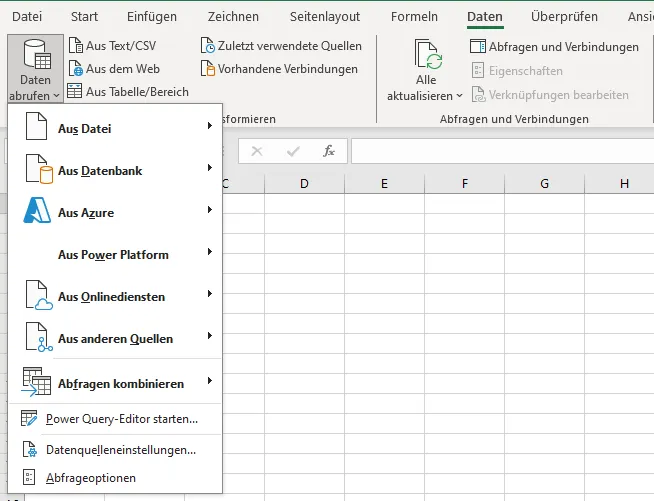Screen dimensions: 654x501
Task: Click Abfragen und Verbindungen button label
Action: [563, 47]
